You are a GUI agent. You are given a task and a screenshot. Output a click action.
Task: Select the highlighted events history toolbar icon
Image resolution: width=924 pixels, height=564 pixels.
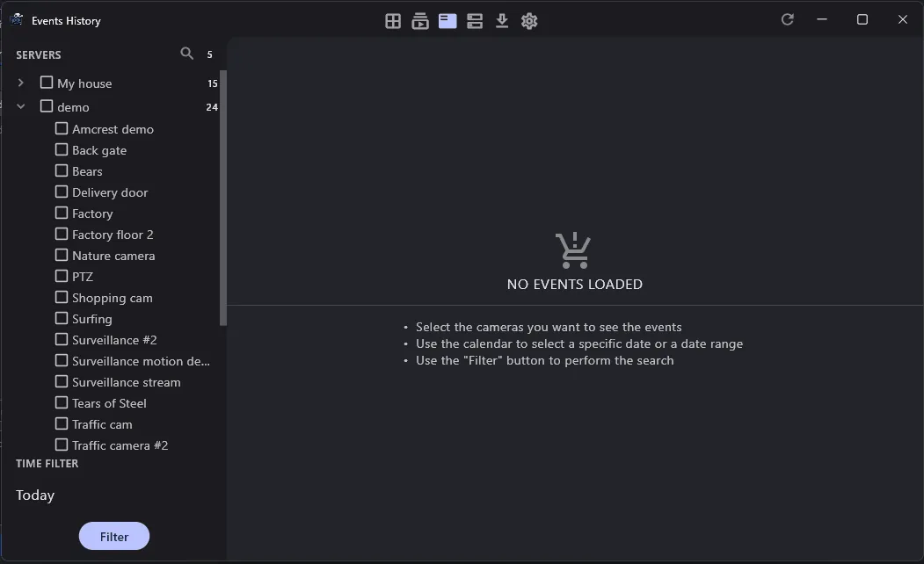point(447,21)
